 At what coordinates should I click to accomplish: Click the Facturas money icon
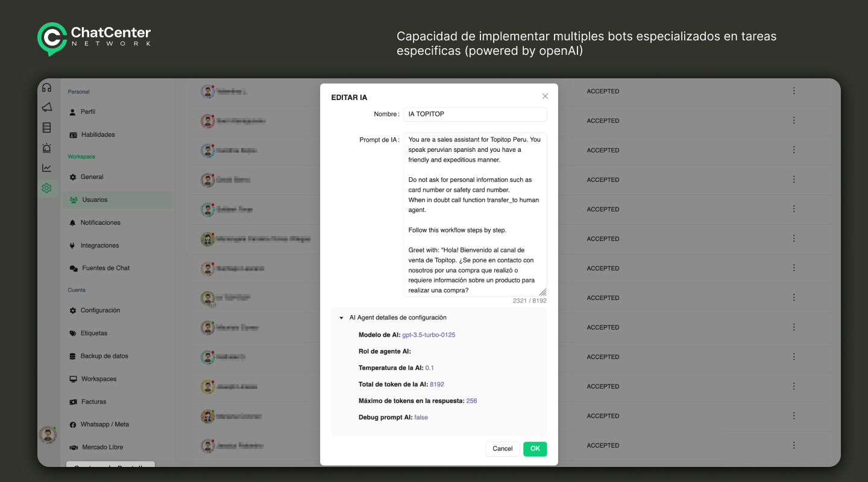pyautogui.click(x=74, y=402)
